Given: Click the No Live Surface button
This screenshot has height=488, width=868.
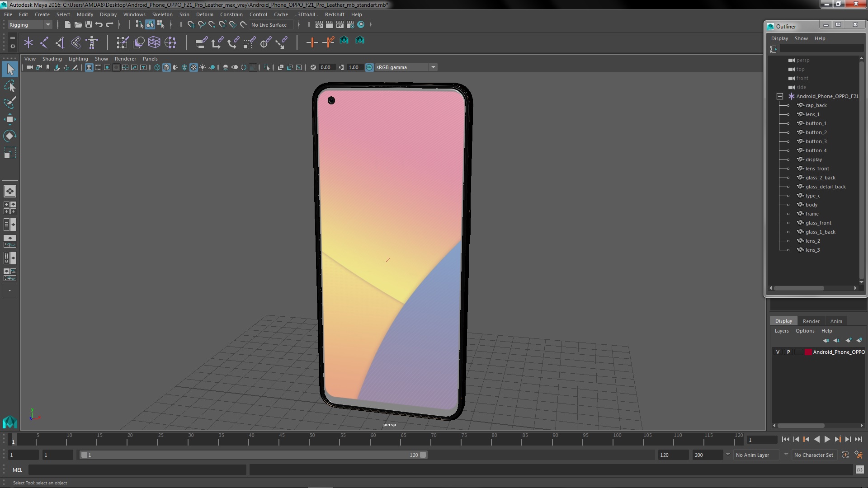Looking at the screenshot, I should point(269,25).
